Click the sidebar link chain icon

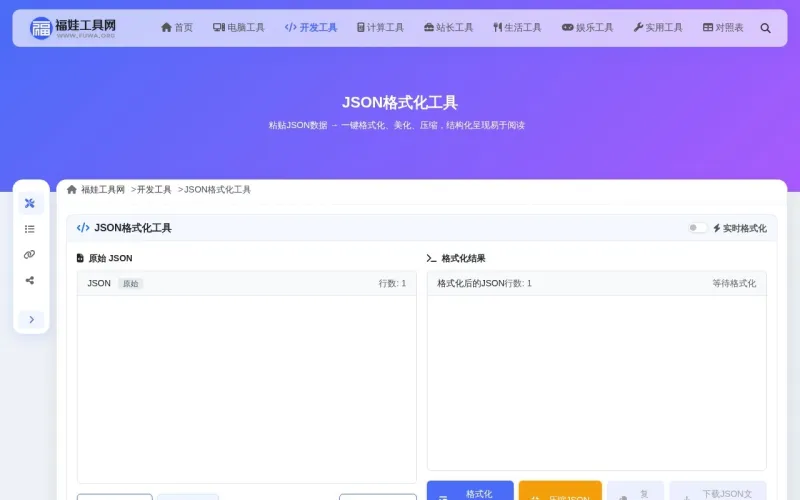click(30, 255)
